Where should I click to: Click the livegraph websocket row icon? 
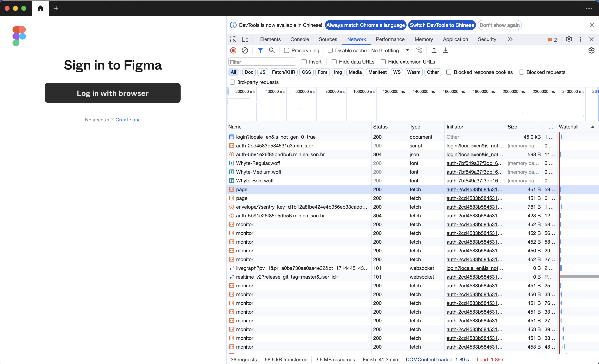(x=231, y=268)
